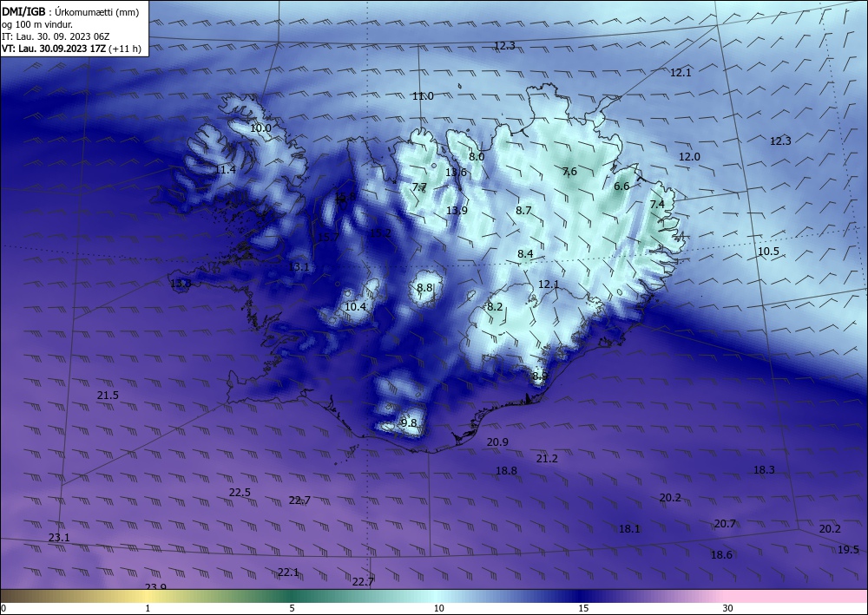868x615 pixels.
Task: Select the 22.5 value label
Action: pos(240,493)
